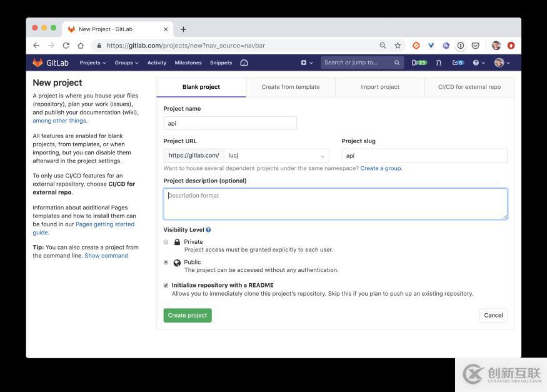Click the orange diamond extension icon
The image size is (547, 392).
(416, 46)
